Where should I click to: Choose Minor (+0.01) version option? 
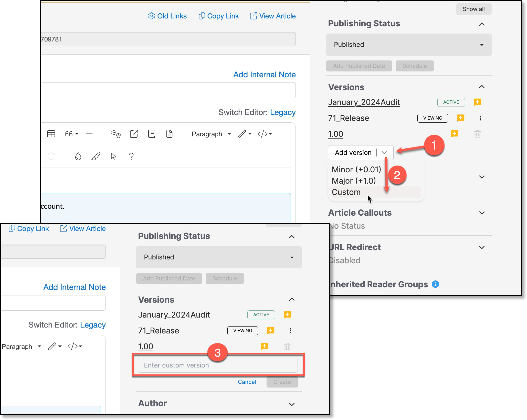click(356, 170)
